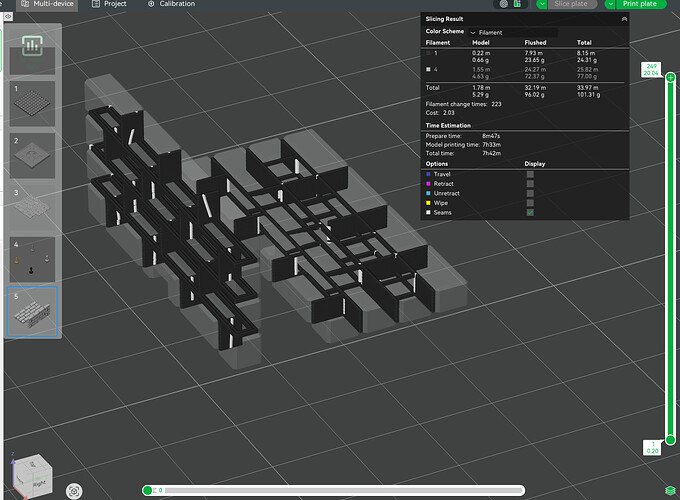Click the view orientation cube
Image resolution: width=680 pixels, height=500 pixels.
33,477
